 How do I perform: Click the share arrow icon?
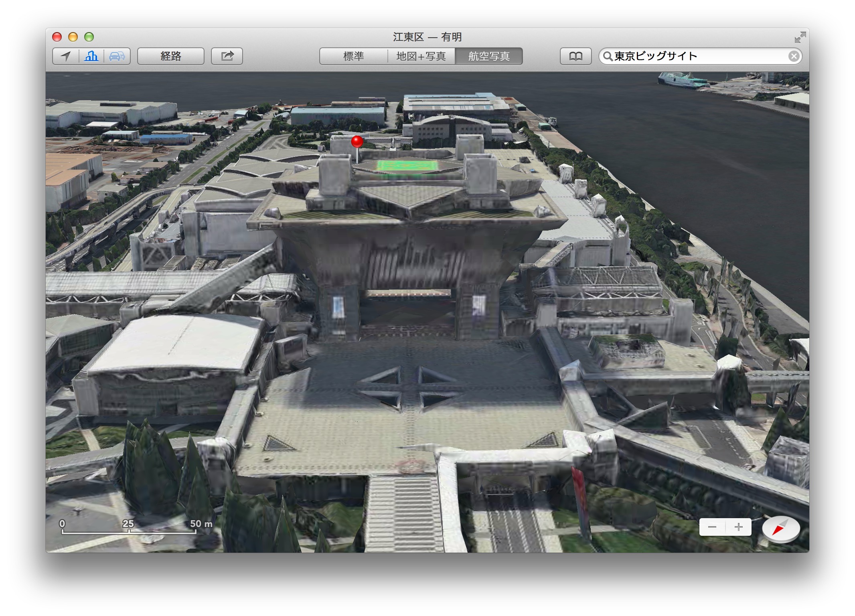227,56
